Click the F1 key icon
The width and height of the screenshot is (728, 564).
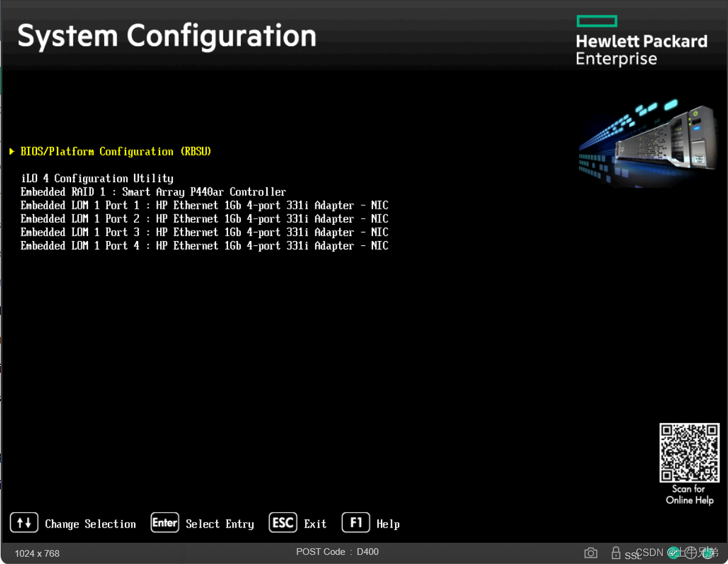[x=356, y=523]
